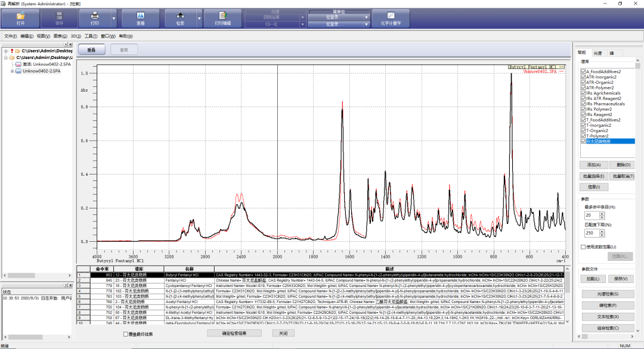Switch to the 光谱 tab
This screenshot has height=349, width=644.
(x=597, y=53)
